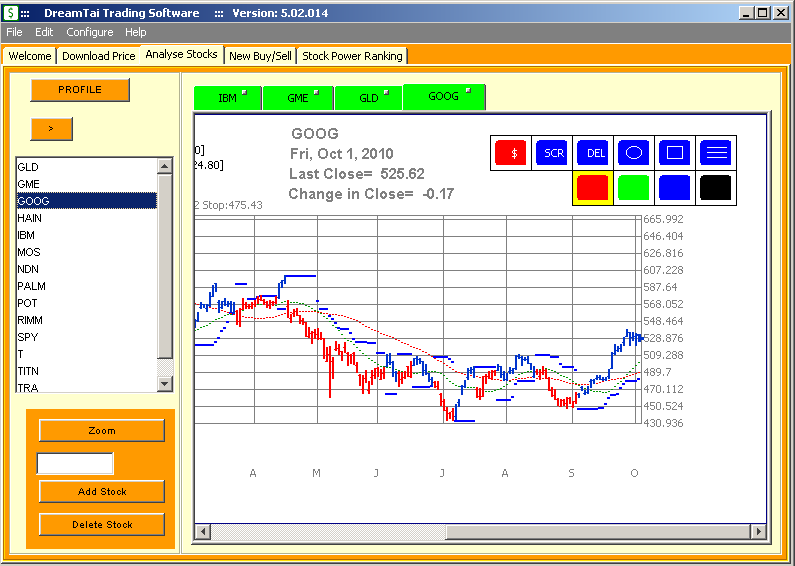Click the DEL drawing tool
Screen dimensions: 795x566
click(593, 153)
